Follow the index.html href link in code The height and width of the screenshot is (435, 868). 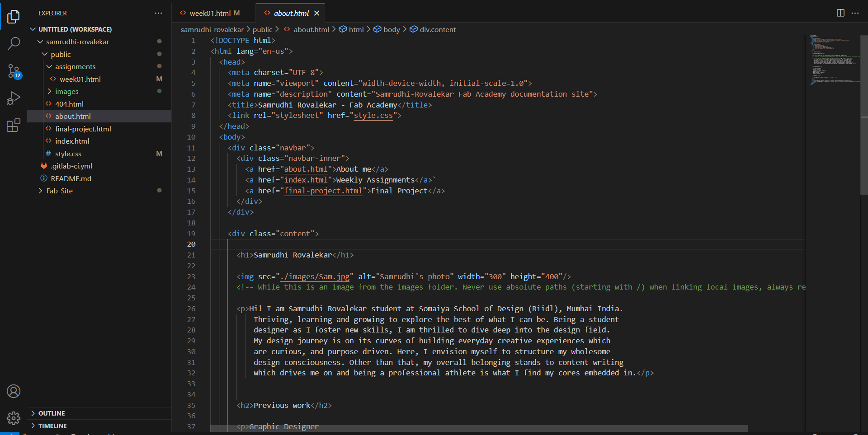[x=306, y=180]
